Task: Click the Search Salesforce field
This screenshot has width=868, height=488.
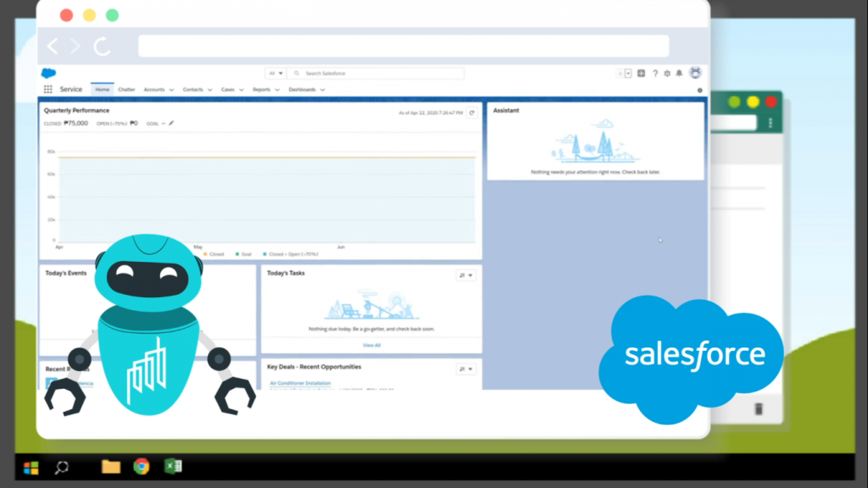Action: (376, 73)
